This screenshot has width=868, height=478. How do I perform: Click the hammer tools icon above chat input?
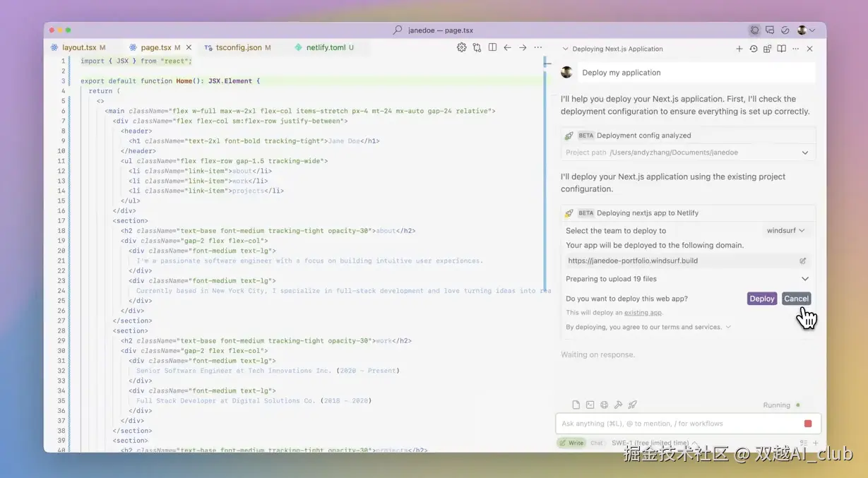tap(618, 405)
